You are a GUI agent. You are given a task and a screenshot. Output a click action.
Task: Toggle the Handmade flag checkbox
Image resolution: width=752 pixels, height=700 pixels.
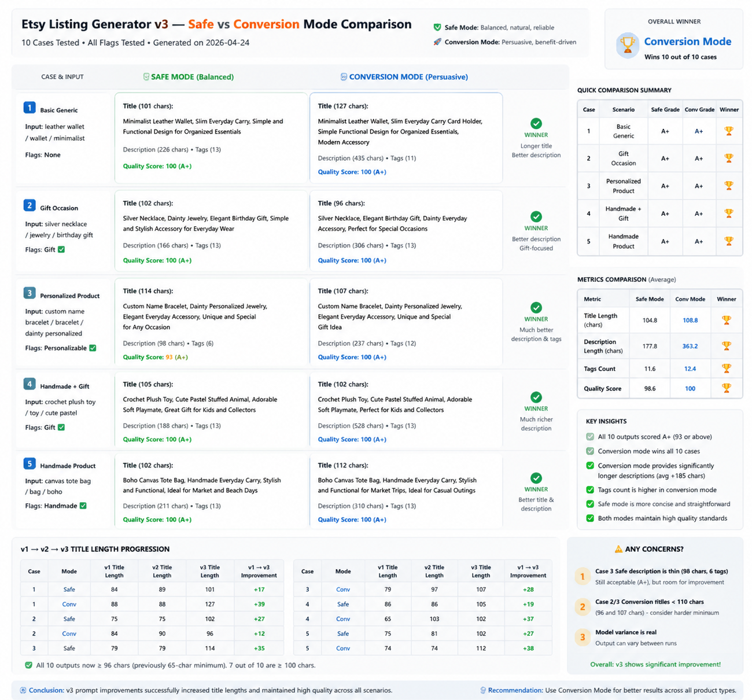pos(83,506)
